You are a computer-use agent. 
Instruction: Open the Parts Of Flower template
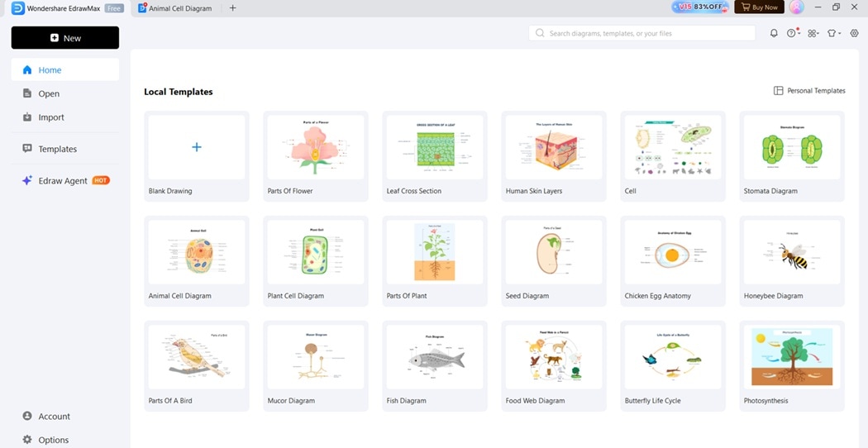316,156
